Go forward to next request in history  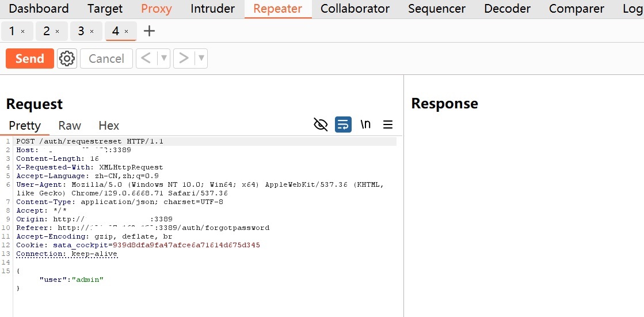[184, 58]
